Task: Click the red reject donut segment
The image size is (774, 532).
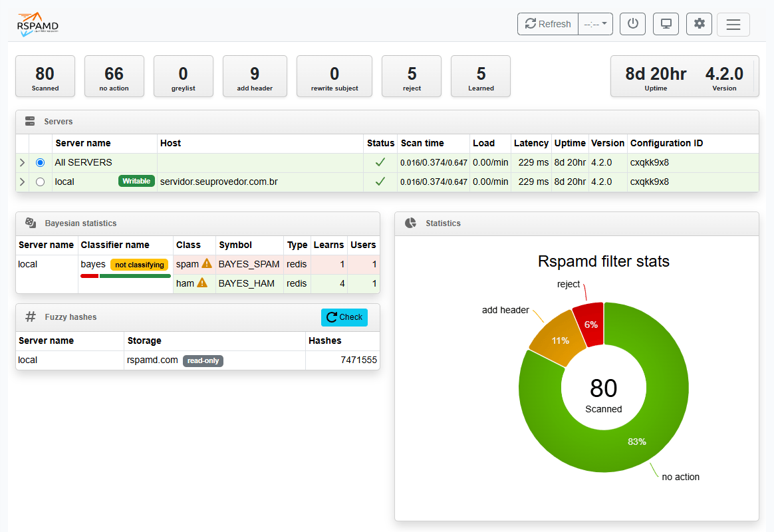Action: (x=590, y=323)
